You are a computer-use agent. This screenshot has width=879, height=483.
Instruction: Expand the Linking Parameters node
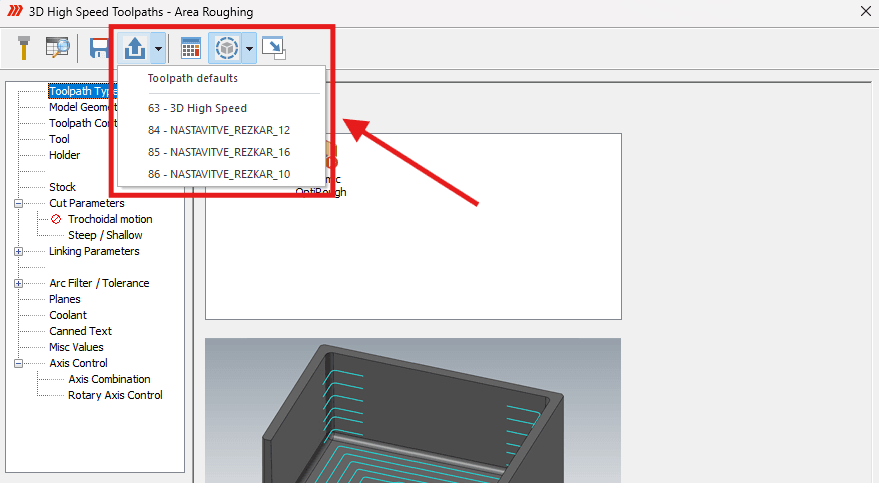point(18,252)
